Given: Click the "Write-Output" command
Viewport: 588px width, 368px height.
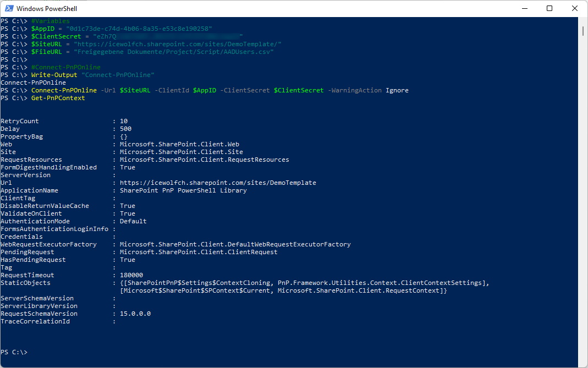Looking at the screenshot, I should point(54,75).
